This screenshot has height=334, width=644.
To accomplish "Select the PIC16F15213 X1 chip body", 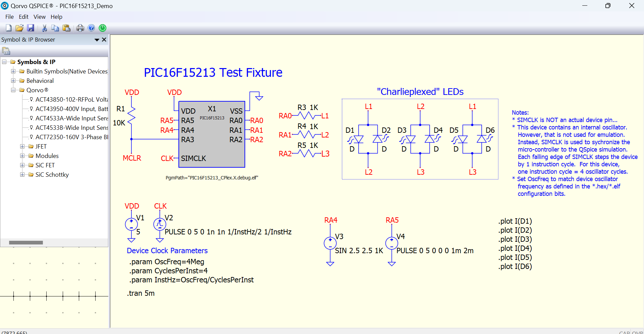I will [212, 134].
